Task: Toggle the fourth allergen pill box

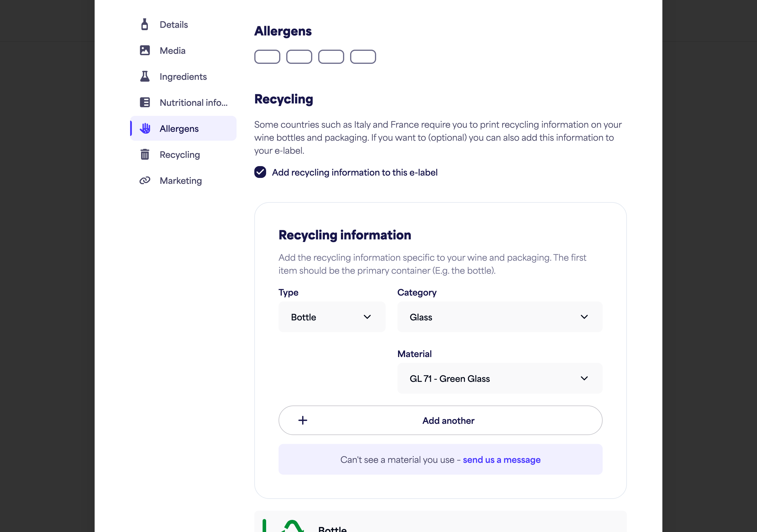Action: tap(363, 57)
